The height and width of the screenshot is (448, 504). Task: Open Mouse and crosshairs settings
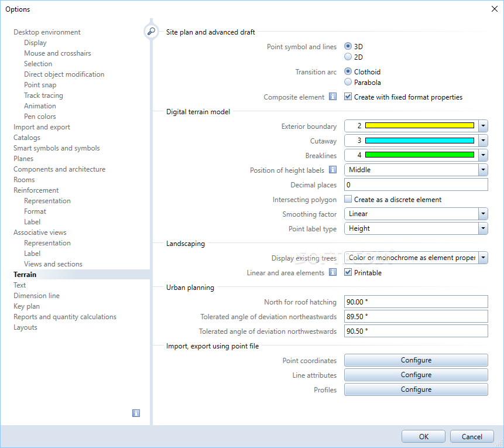coord(57,53)
